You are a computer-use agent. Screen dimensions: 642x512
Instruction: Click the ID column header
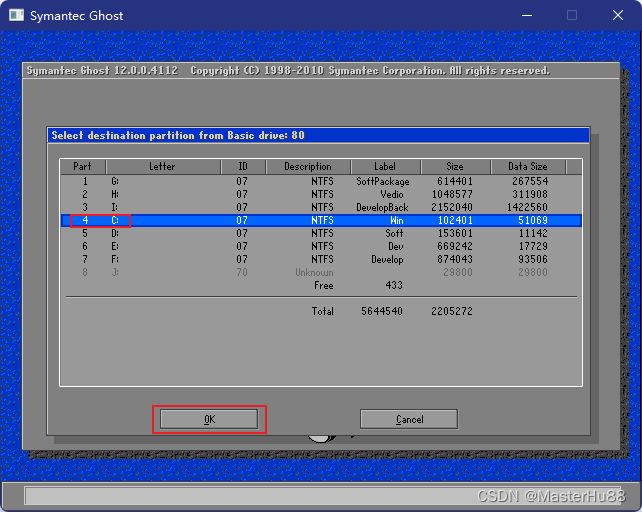click(243, 167)
